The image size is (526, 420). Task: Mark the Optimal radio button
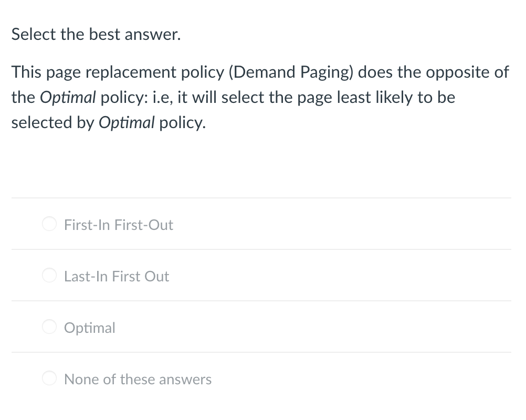click(x=49, y=327)
